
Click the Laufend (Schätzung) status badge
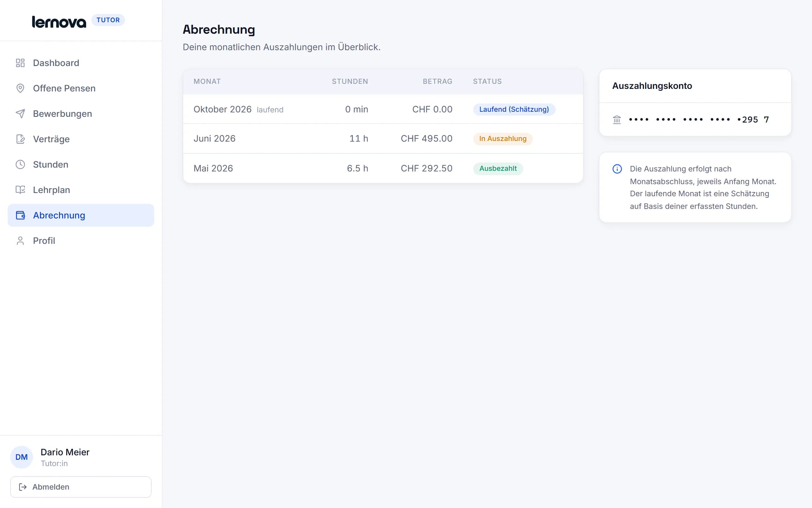(x=514, y=109)
